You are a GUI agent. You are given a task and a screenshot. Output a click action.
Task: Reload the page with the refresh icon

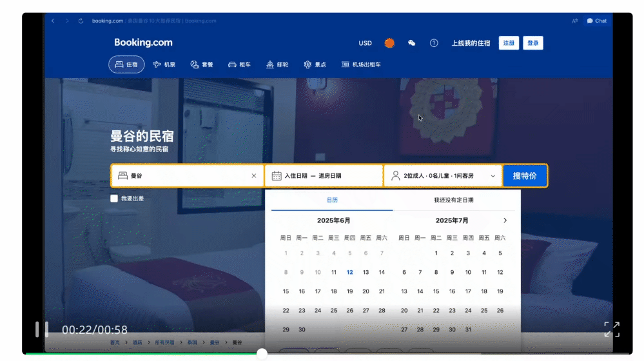tap(81, 21)
